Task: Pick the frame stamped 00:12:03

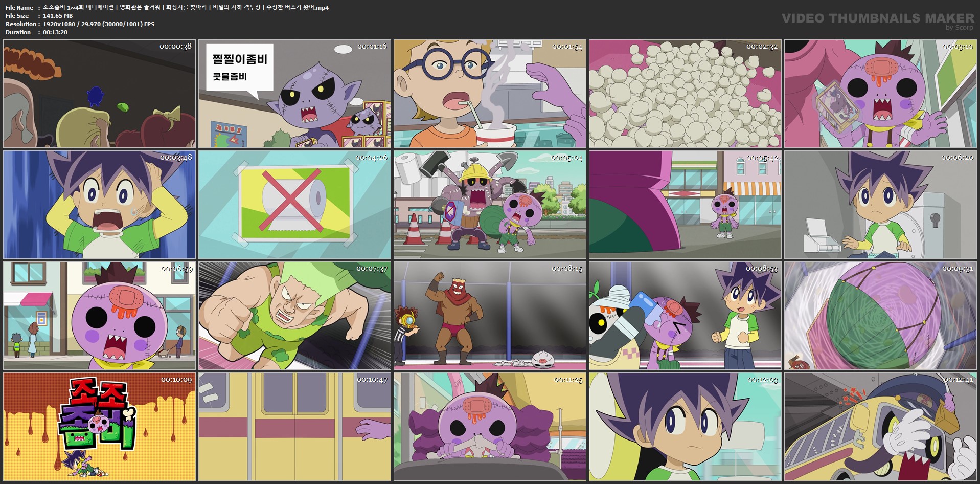Action: (x=685, y=427)
